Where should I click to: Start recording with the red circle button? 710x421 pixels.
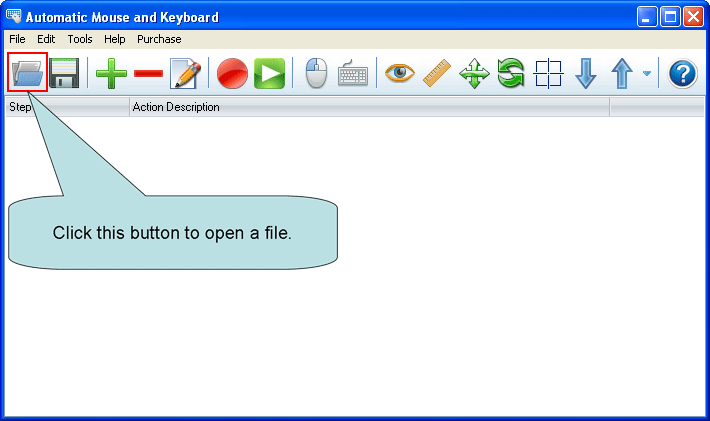(x=232, y=73)
